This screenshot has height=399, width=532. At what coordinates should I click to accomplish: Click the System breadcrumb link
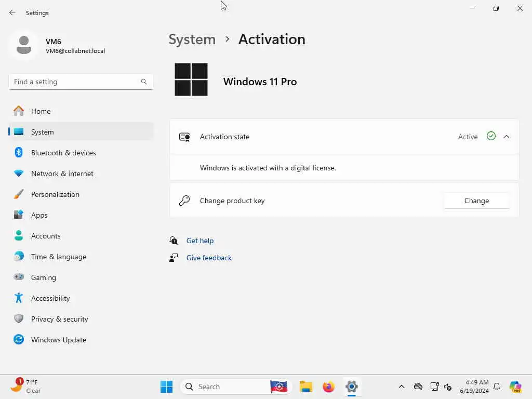tap(192, 39)
